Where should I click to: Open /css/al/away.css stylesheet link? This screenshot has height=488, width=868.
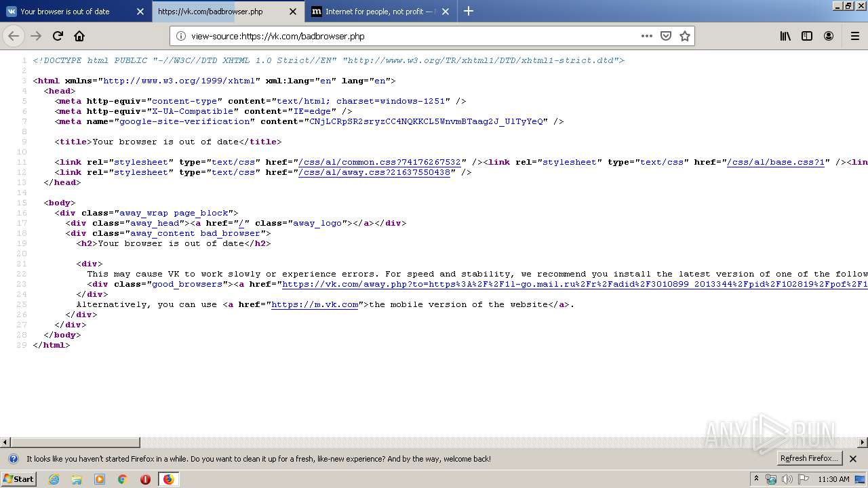click(374, 172)
